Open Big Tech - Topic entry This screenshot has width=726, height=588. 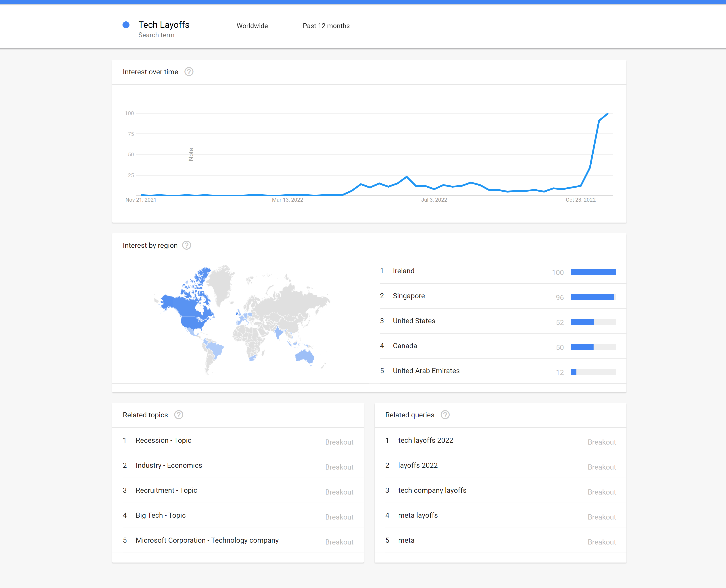(161, 515)
